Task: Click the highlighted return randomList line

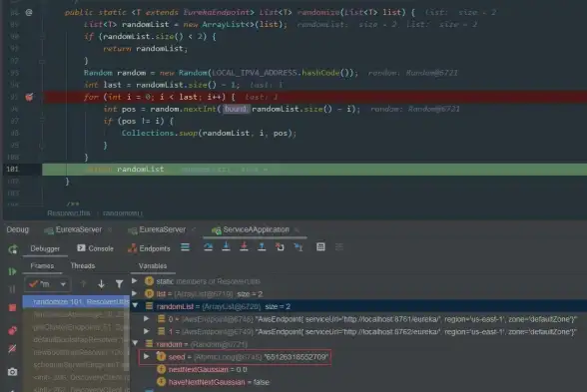Action: point(314,170)
